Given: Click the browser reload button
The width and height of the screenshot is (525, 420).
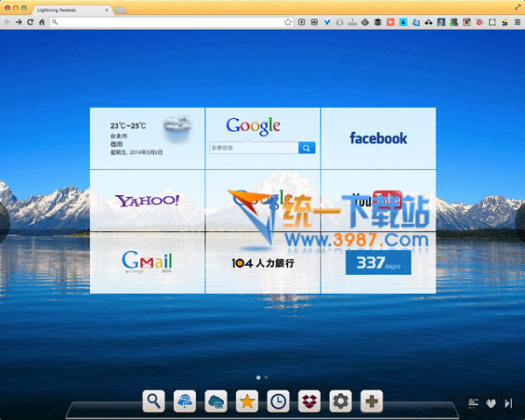Looking at the screenshot, I should click(31, 21).
